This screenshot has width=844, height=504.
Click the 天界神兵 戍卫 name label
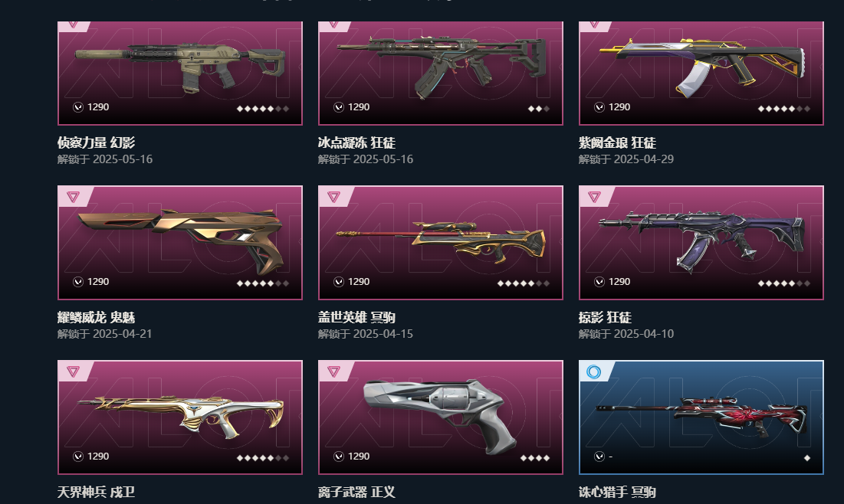tap(97, 492)
